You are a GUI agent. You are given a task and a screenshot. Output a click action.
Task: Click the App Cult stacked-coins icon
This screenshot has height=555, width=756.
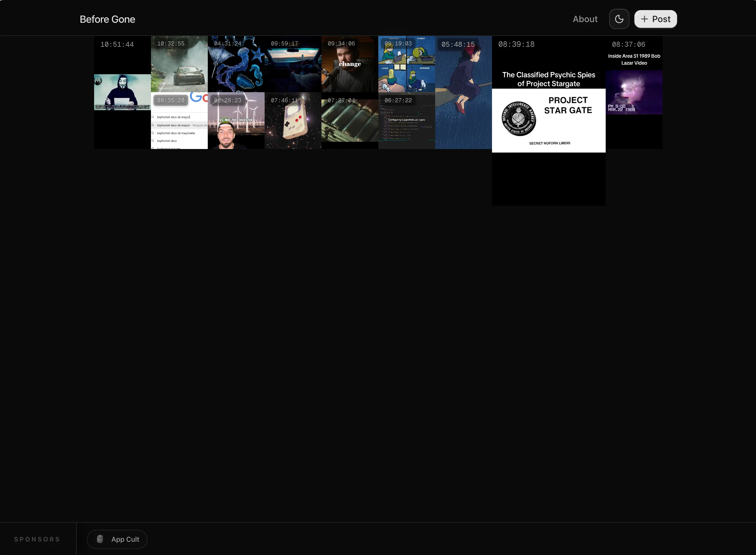[100, 539]
